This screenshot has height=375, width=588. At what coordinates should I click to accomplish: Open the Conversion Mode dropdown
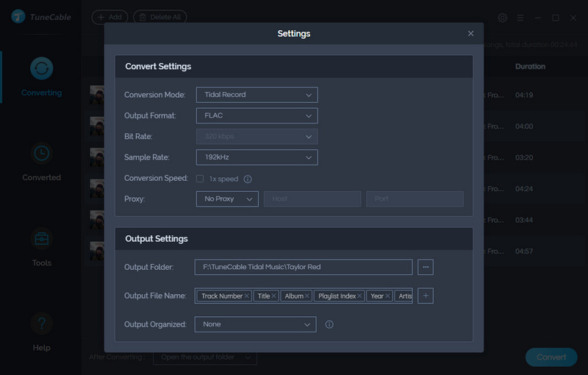[x=257, y=95]
